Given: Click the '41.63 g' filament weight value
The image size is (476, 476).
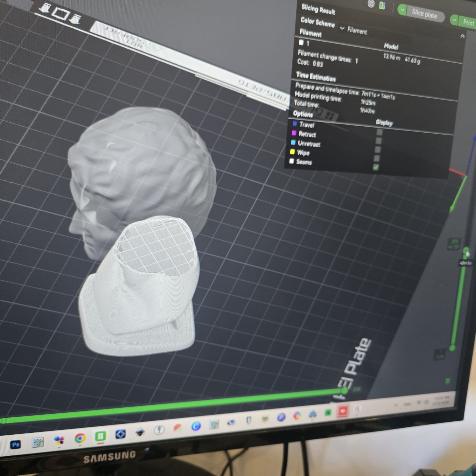Looking at the screenshot, I should 412,60.
